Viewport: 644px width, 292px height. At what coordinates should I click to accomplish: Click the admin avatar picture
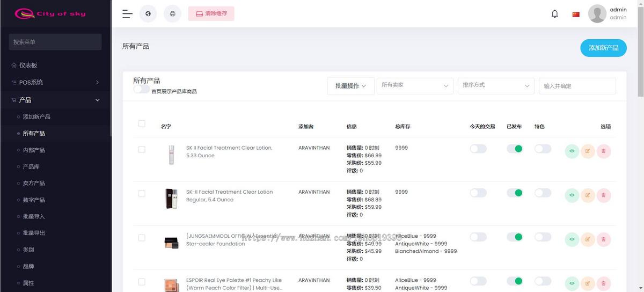click(597, 13)
